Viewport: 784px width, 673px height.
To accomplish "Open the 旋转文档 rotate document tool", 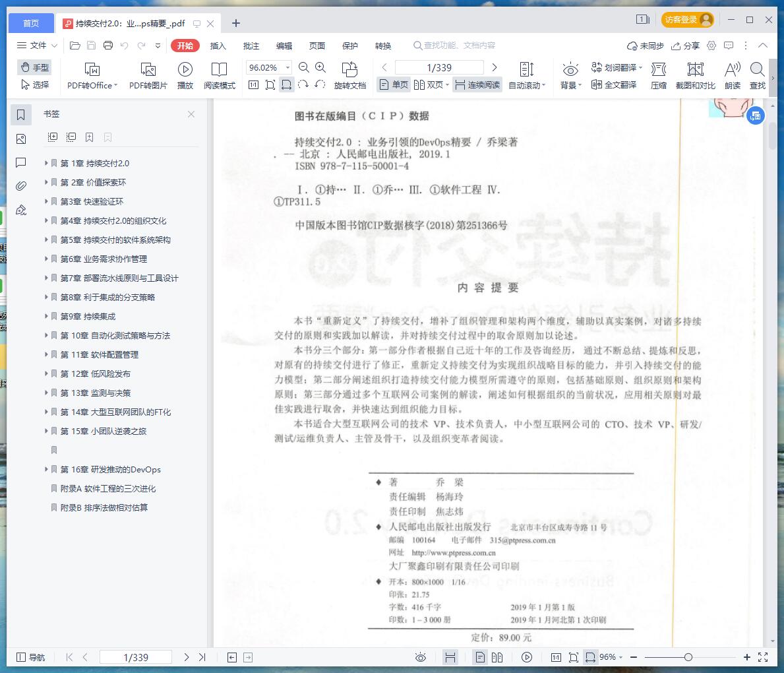I will click(x=349, y=76).
